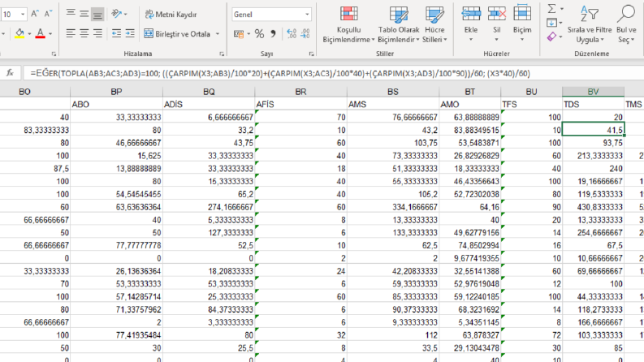
Task: Apply the red font color
Action: [40, 33]
